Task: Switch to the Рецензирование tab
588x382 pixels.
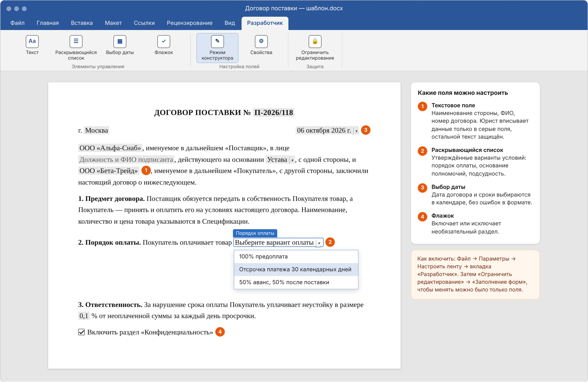Action: [x=189, y=23]
